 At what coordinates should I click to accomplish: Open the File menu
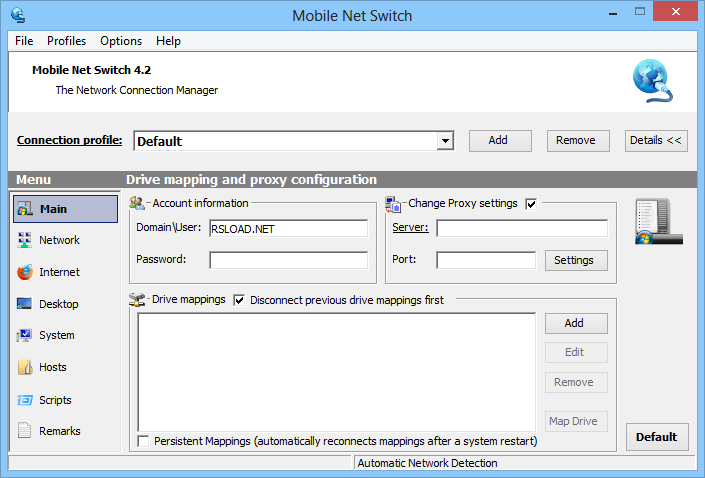point(24,41)
